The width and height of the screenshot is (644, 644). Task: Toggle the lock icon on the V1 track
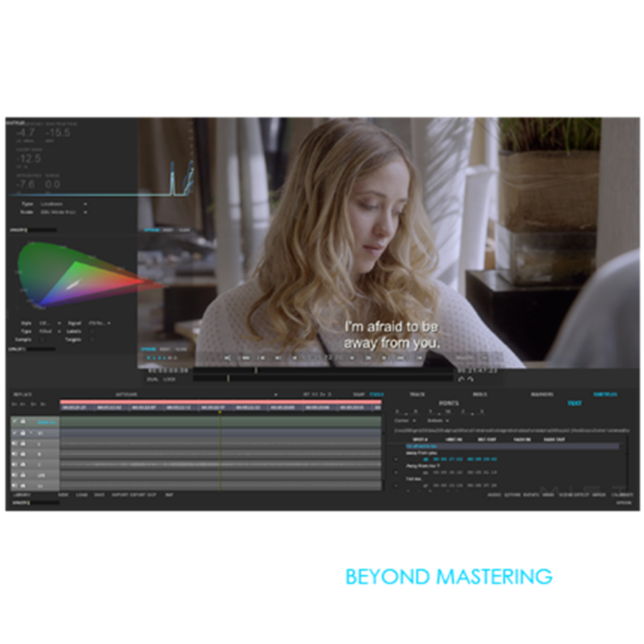pyautogui.click(x=23, y=433)
